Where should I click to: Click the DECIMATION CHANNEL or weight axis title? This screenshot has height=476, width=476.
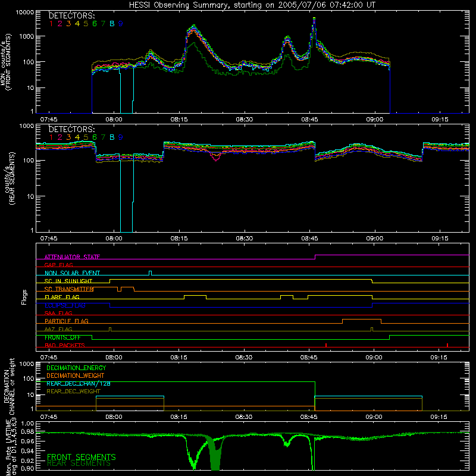pos(9,386)
